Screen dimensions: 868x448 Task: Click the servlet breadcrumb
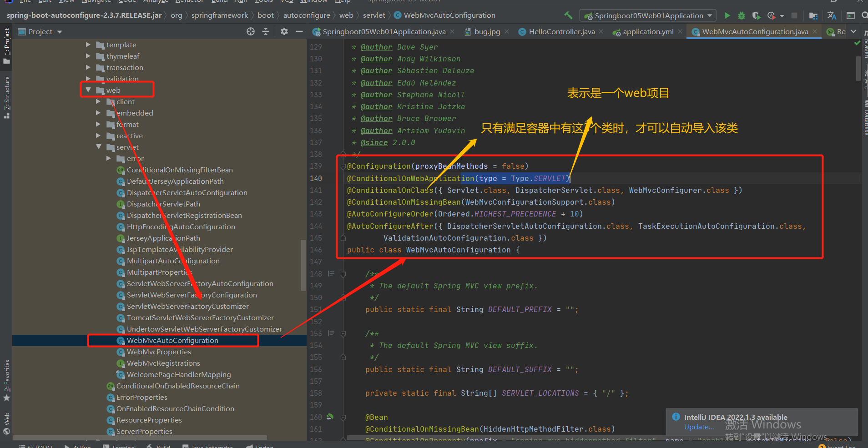pyautogui.click(x=374, y=15)
